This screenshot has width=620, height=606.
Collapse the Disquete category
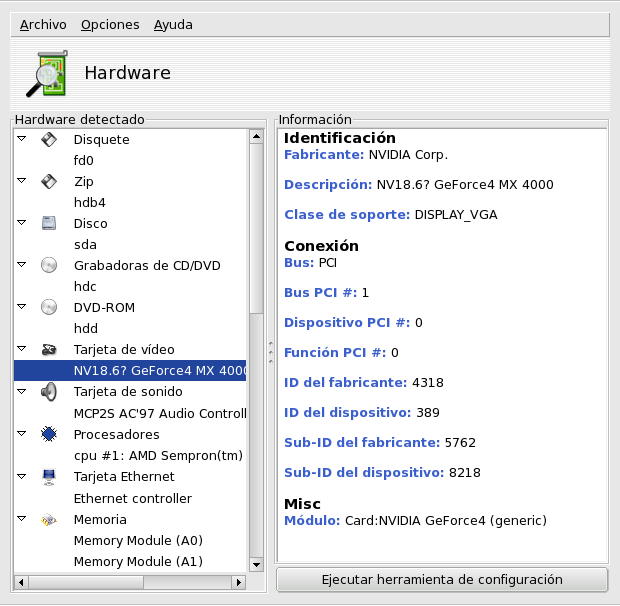(x=22, y=139)
